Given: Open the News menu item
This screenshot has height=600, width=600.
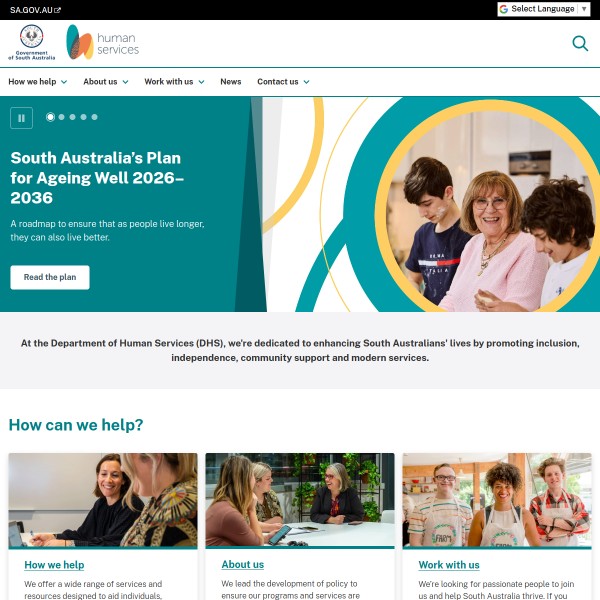Looking at the screenshot, I should pyautogui.click(x=231, y=82).
